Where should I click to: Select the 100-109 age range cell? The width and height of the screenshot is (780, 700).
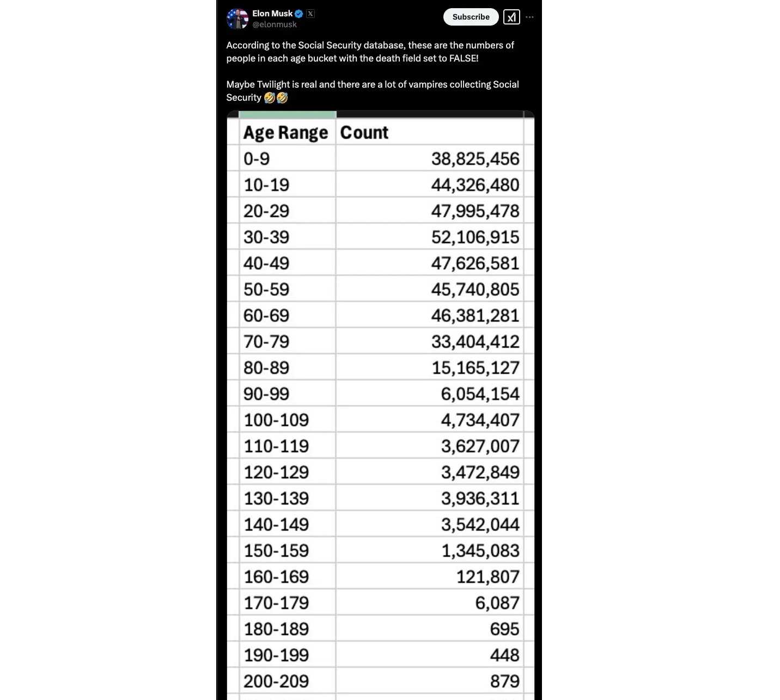pos(276,420)
